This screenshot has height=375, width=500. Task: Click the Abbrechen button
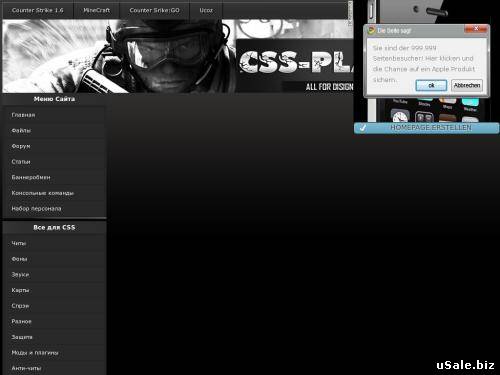click(467, 85)
